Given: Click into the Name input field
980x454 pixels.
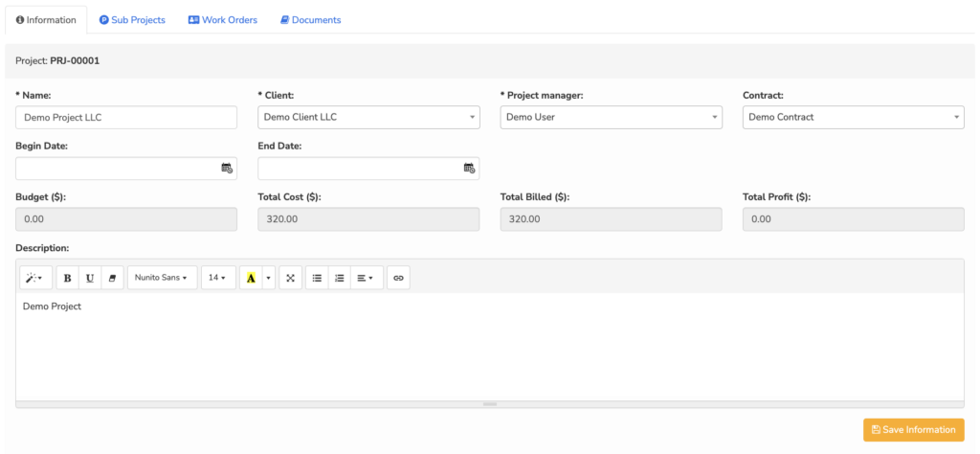Looking at the screenshot, I should point(126,117).
